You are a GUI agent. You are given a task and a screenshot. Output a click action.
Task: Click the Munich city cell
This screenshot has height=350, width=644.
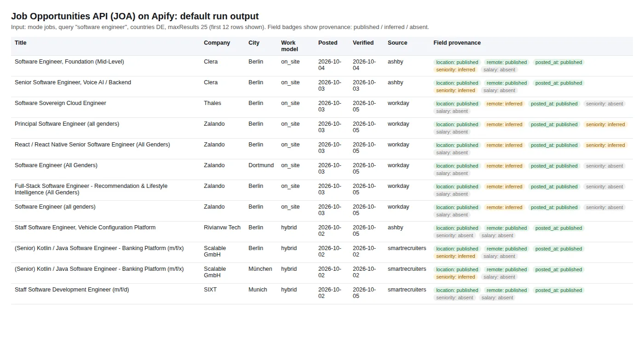pos(258,290)
